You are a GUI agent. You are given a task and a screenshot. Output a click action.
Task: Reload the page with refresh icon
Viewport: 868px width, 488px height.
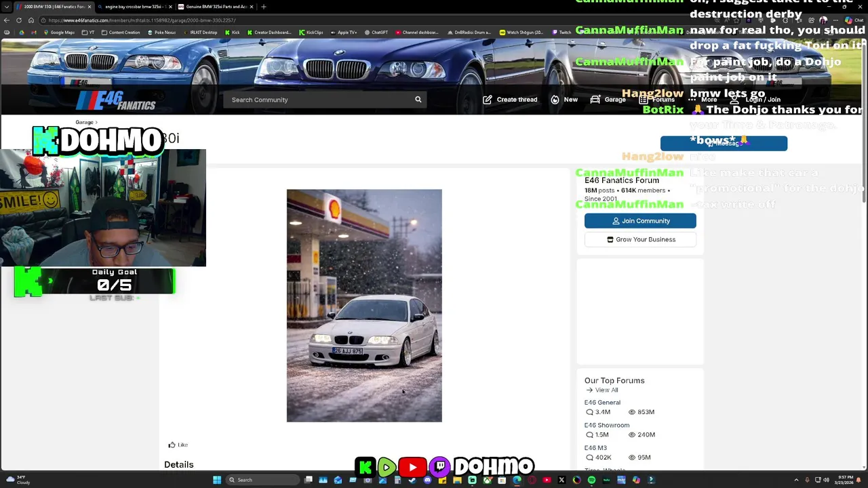point(19,20)
